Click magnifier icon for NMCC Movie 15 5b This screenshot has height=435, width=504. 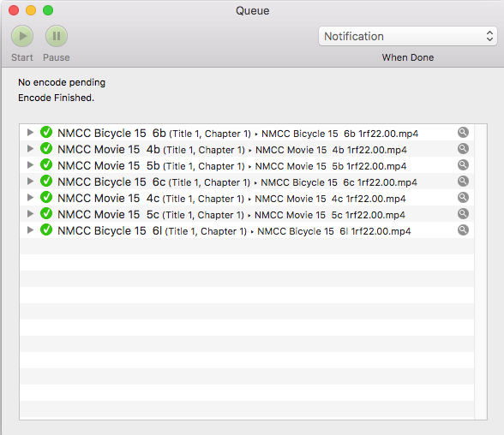pos(463,165)
